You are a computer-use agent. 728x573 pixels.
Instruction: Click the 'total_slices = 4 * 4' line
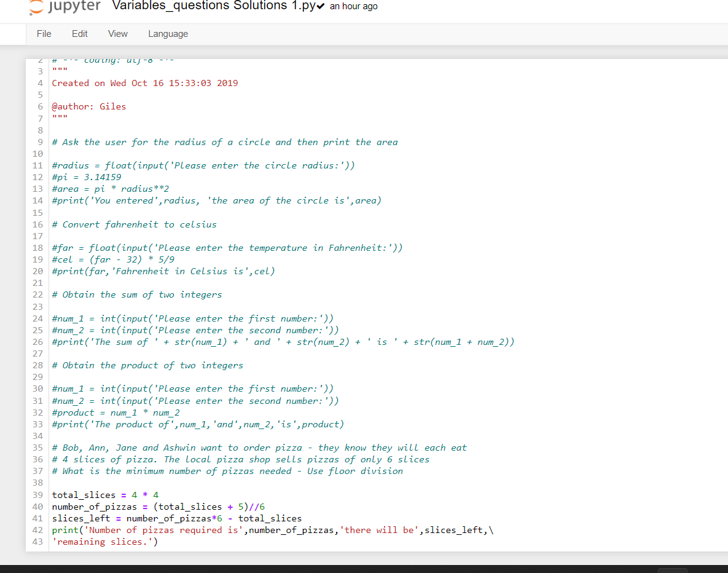point(106,495)
